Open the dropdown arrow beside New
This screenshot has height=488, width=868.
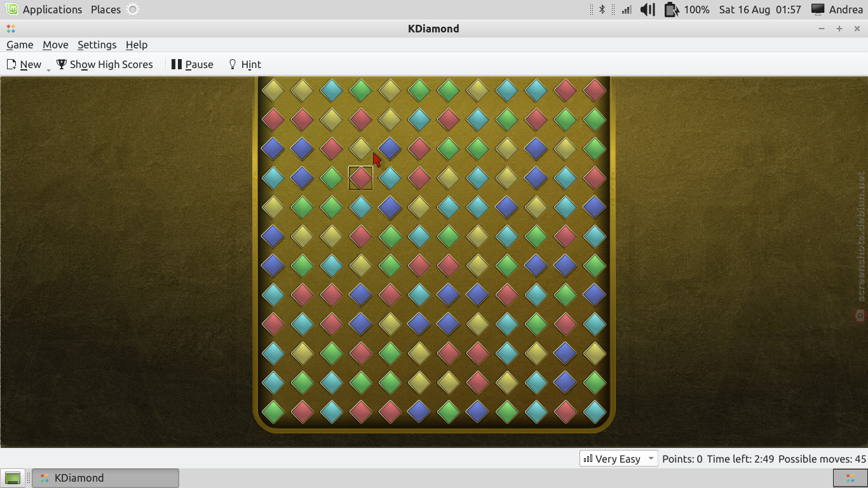49,69
